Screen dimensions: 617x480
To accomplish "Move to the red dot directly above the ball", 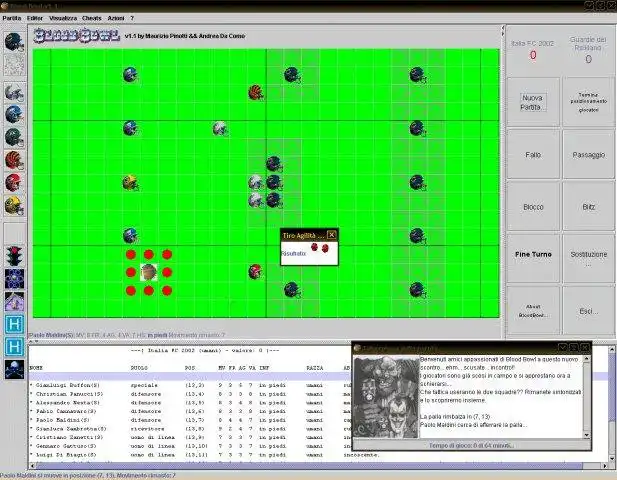I will 149,255.
